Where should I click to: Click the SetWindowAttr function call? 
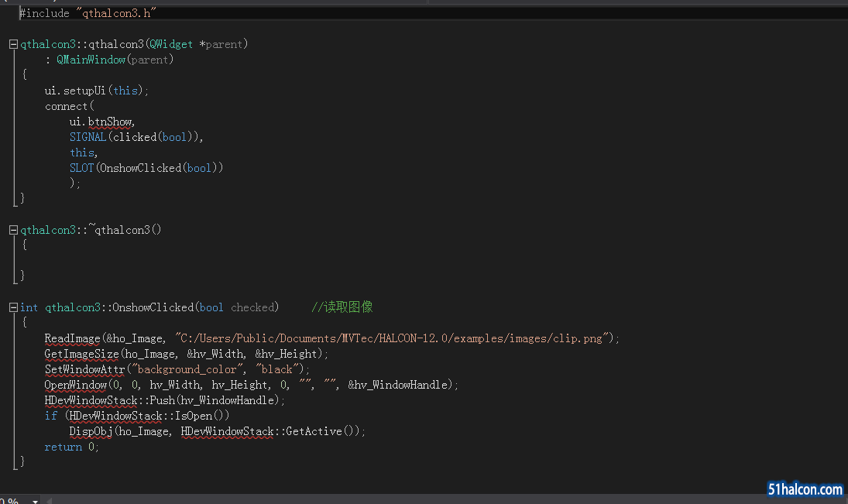(x=84, y=369)
